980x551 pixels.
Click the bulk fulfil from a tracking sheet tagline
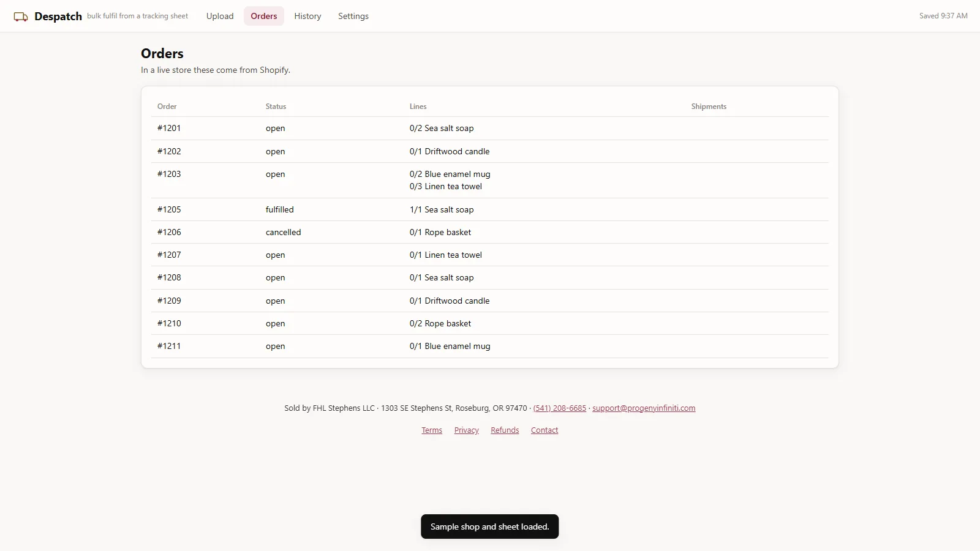click(x=138, y=16)
